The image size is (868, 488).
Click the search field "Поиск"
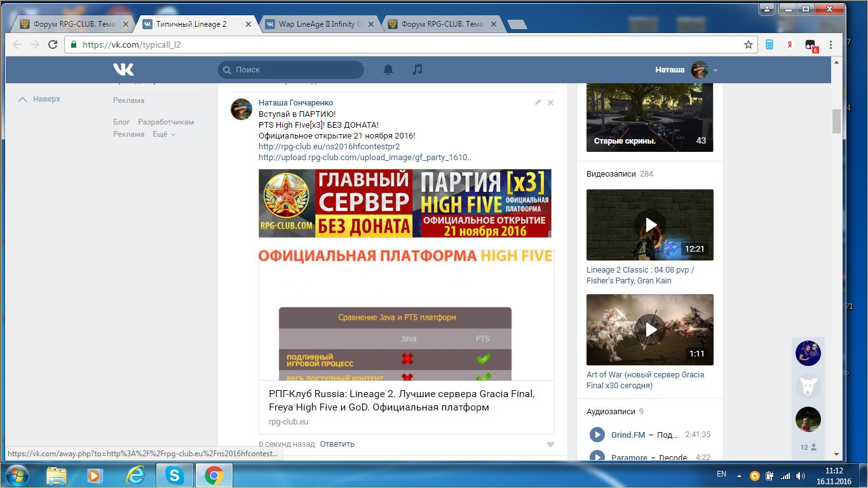291,70
